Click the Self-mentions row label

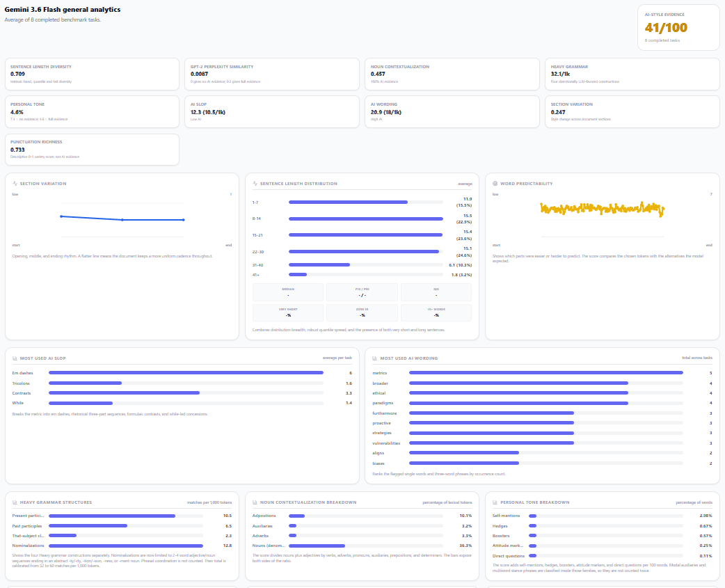506,516
